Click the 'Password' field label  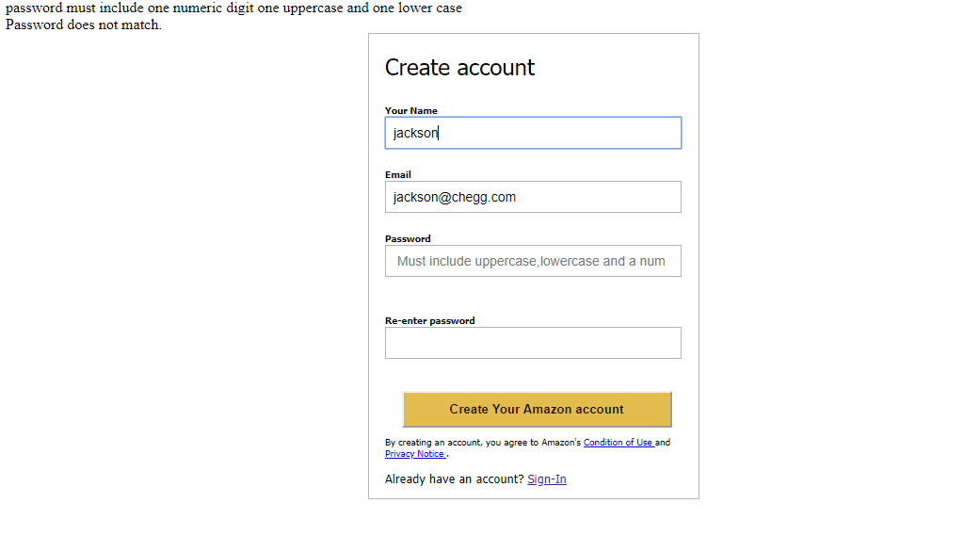[408, 238]
